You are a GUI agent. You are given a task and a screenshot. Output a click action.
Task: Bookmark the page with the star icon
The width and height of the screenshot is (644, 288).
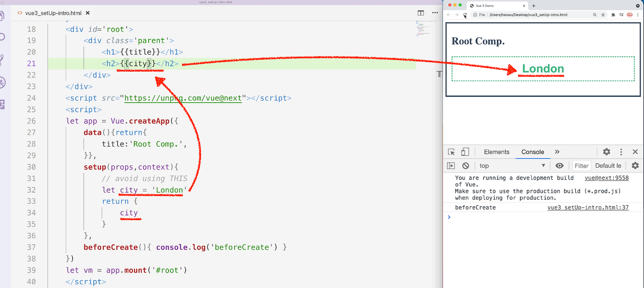[x=603, y=14]
